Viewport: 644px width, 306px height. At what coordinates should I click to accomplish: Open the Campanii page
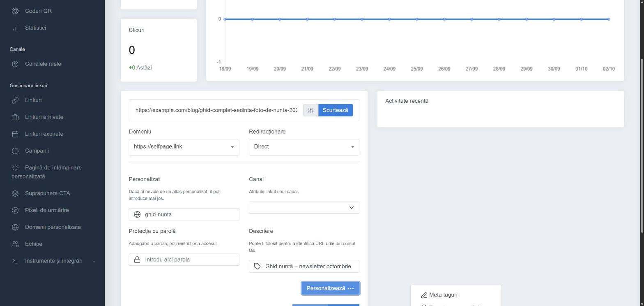coord(37,151)
